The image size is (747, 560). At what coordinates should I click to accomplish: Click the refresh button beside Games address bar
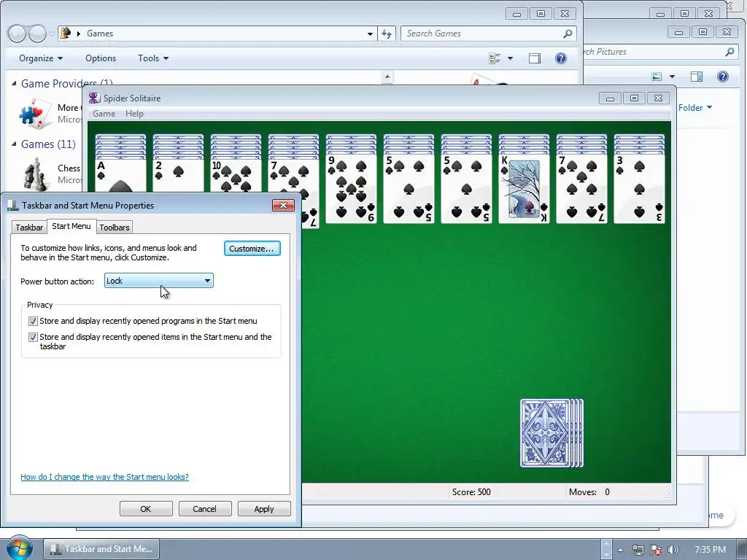click(x=387, y=34)
